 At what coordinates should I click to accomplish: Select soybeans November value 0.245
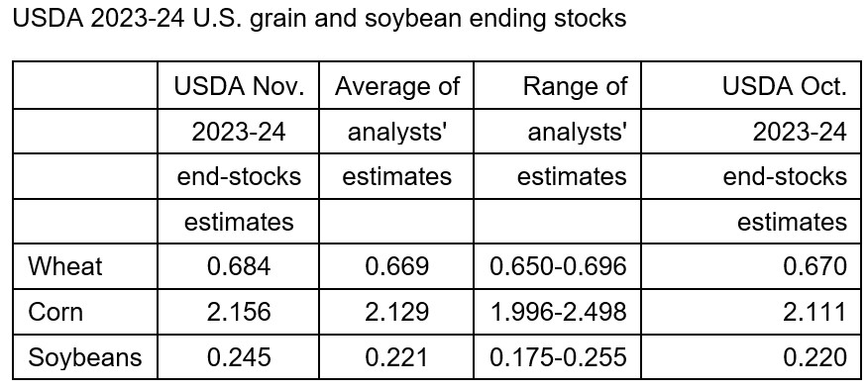239,356
